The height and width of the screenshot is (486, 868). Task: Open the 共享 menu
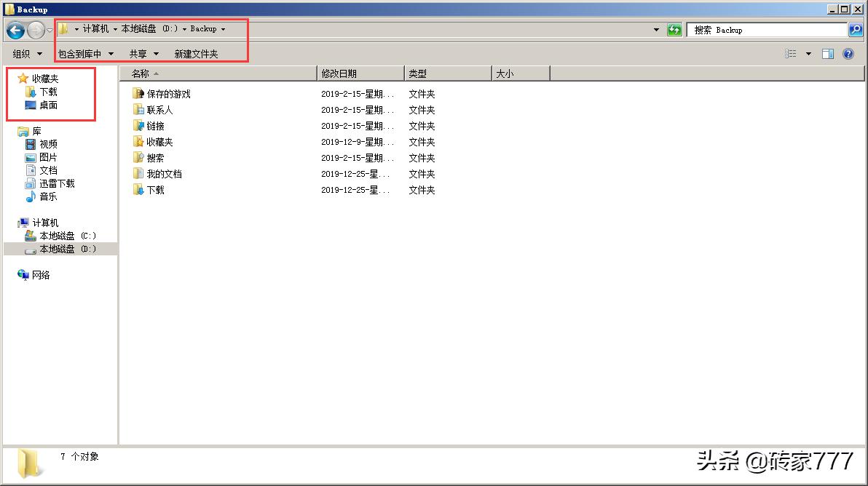coord(144,54)
